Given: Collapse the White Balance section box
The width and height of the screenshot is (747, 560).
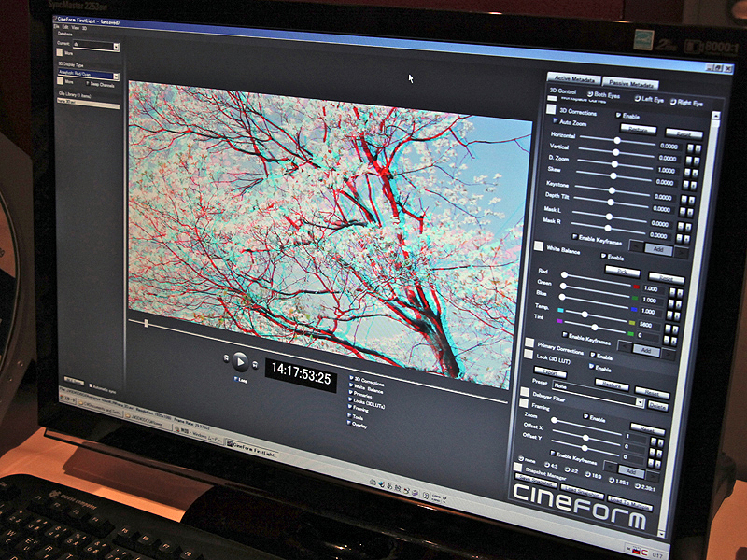Looking at the screenshot, I should pos(539,246).
